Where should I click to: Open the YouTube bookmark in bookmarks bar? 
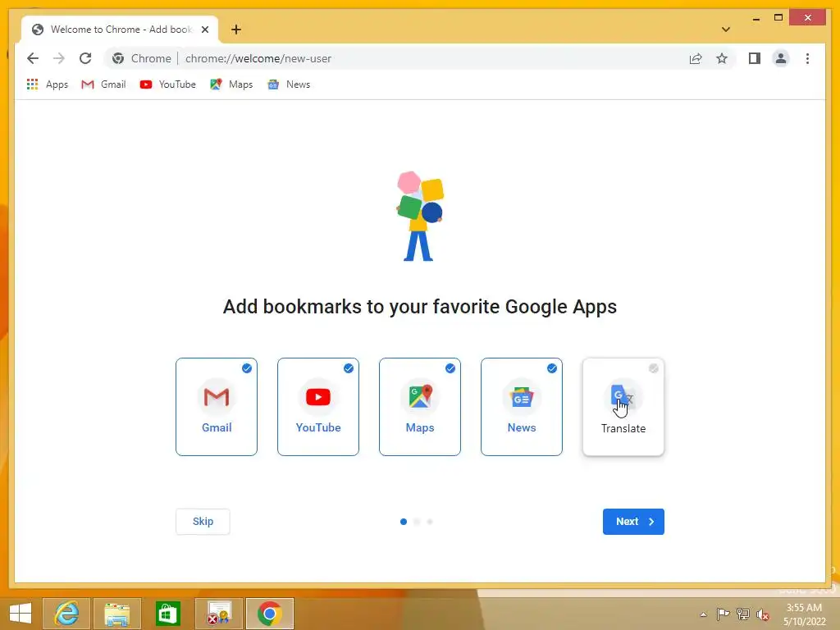coord(167,84)
